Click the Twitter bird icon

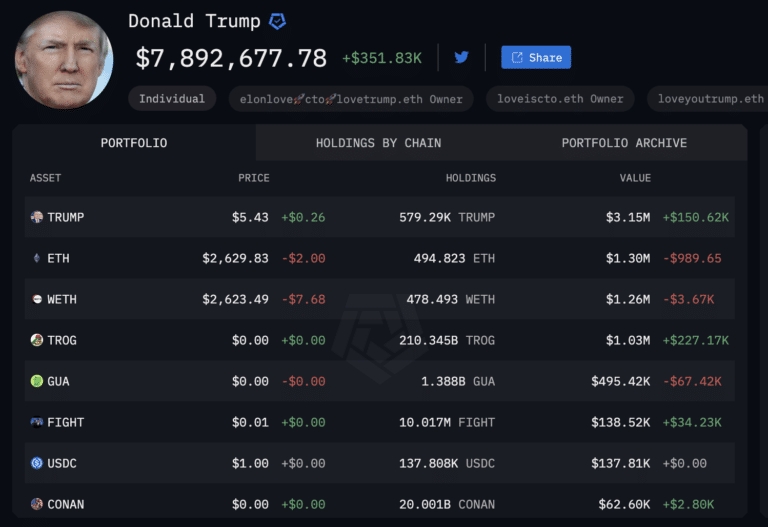(461, 57)
